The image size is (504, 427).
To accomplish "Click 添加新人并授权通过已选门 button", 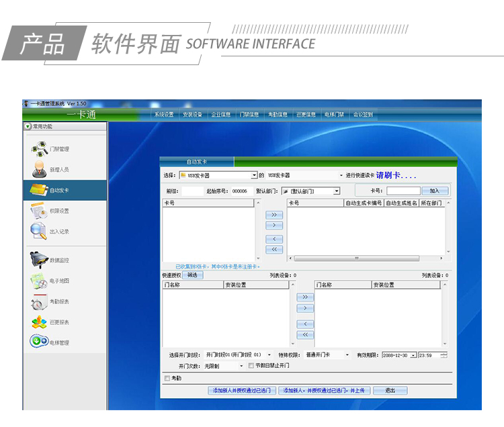I will [242, 390].
